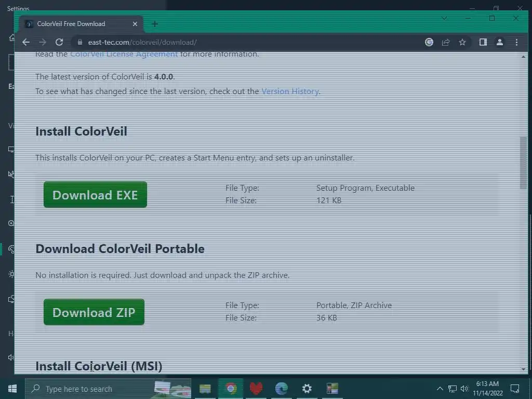Close the ColorVeil Free Download tab
The image size is (532, 399).
(x=135, y=24)
